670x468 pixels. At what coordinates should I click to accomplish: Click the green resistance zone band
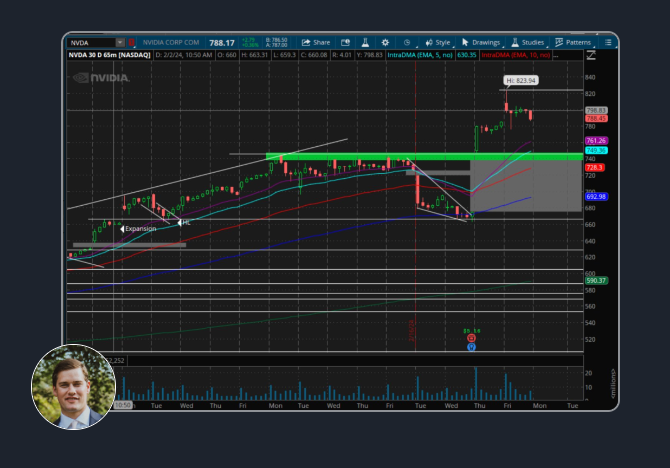point(420,156)
